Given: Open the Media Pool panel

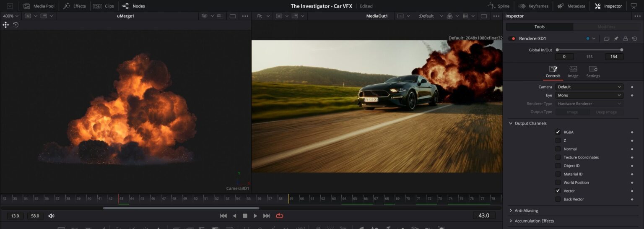Looking at the screenshot, I should 39,6.
